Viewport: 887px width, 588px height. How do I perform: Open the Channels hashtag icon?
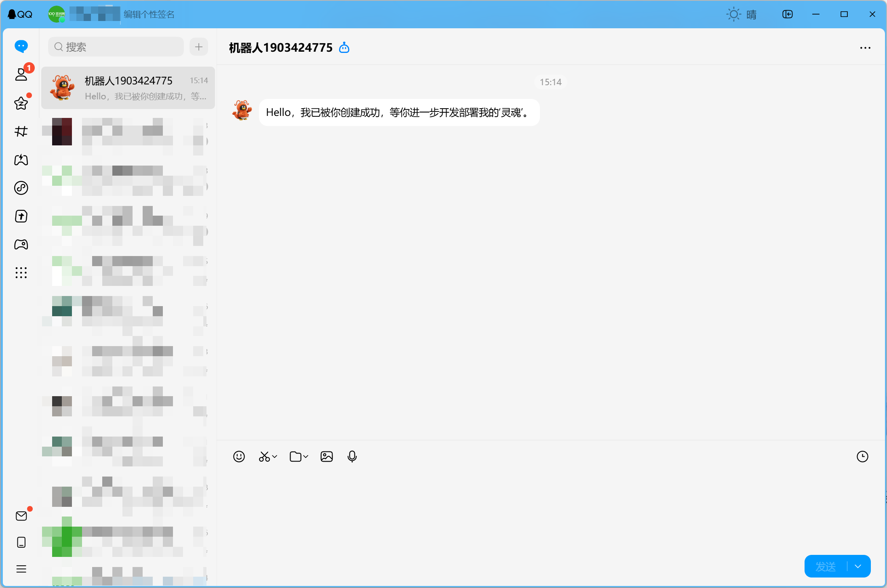pyautogui.click(x=21, y=131)
